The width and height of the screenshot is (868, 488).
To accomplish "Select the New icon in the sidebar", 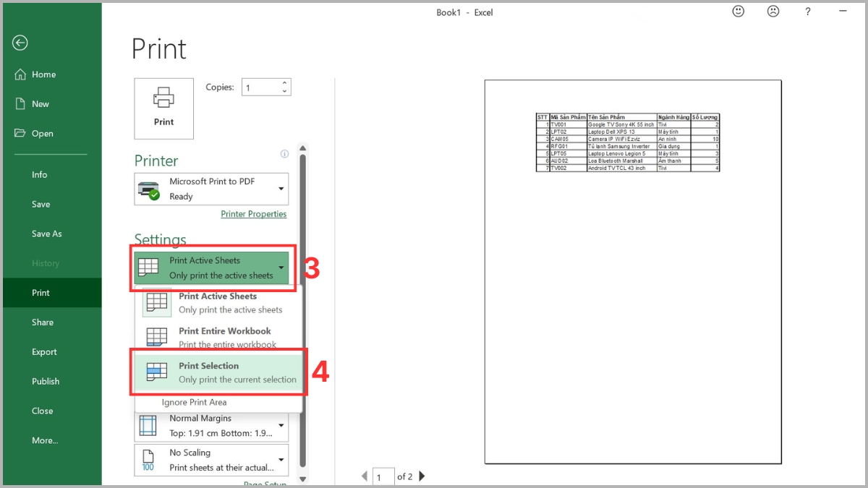I will pyautogui.click(x=20, y=103).
